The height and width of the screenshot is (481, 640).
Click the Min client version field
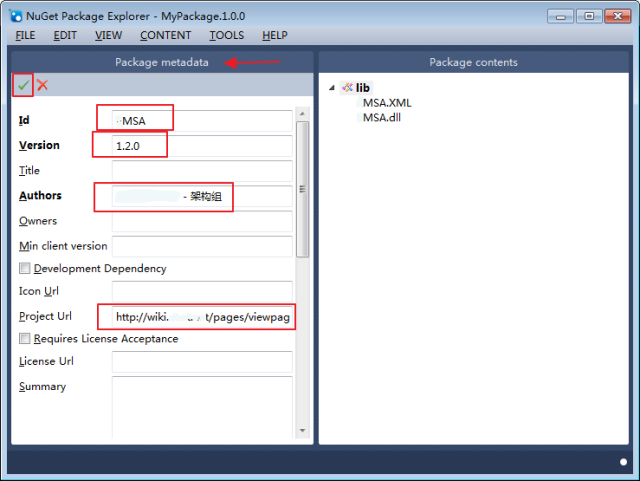(202, 246)
